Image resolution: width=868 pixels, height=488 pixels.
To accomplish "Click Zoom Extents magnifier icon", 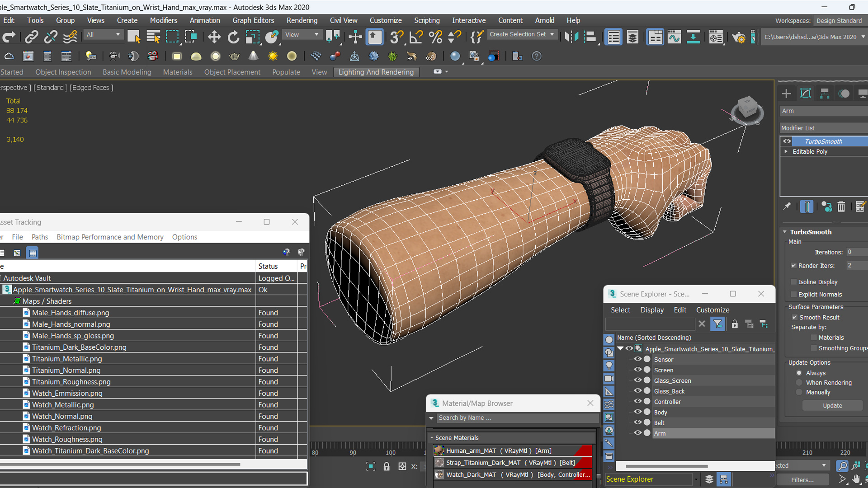I will point(842,465).
